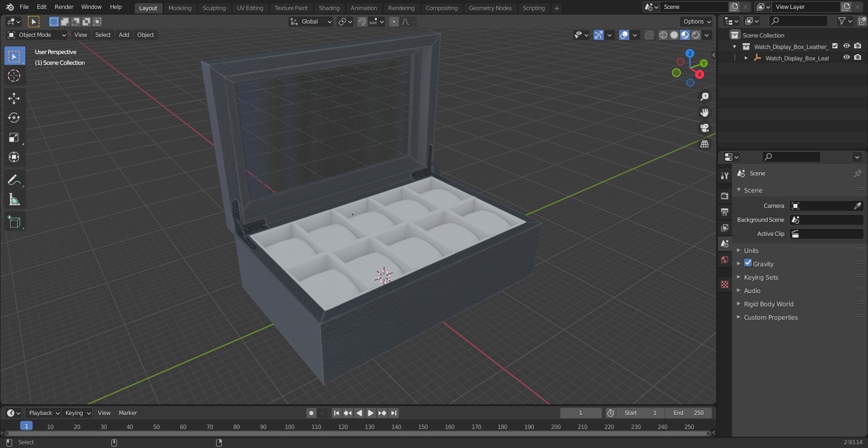The height and width of the screenshot is (448, 868).
Task: Jump to the end frame button
Action: [x=393, y=413]
